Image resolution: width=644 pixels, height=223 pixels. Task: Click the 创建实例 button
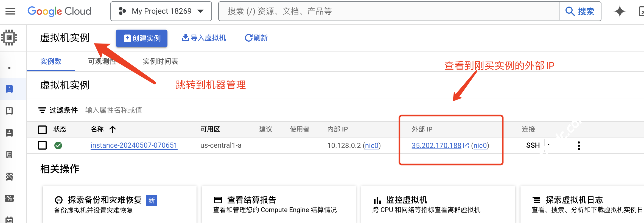pos(142,38)
